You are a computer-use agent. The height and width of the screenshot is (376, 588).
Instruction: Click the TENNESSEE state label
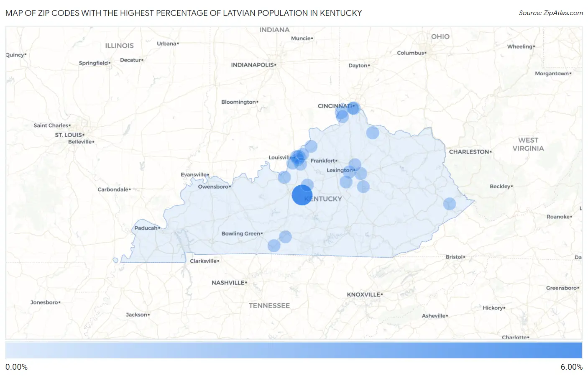[269, 306]
